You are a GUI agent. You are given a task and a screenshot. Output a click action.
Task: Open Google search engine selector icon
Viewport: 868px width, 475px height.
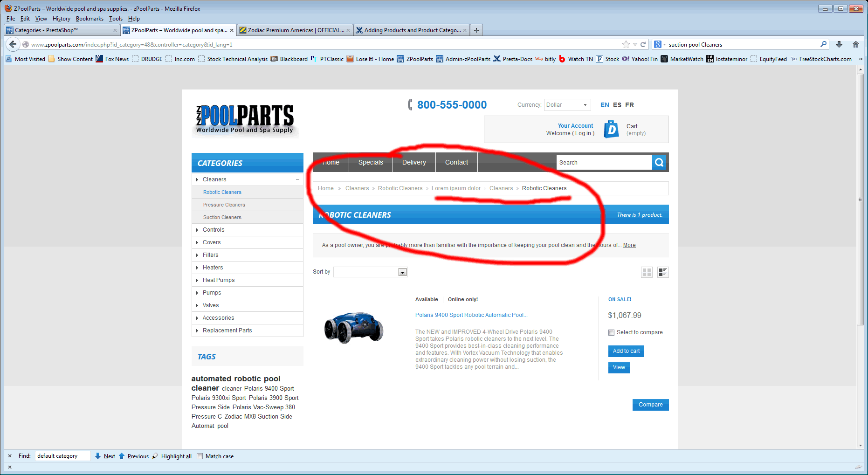click(x=660, y=44)
